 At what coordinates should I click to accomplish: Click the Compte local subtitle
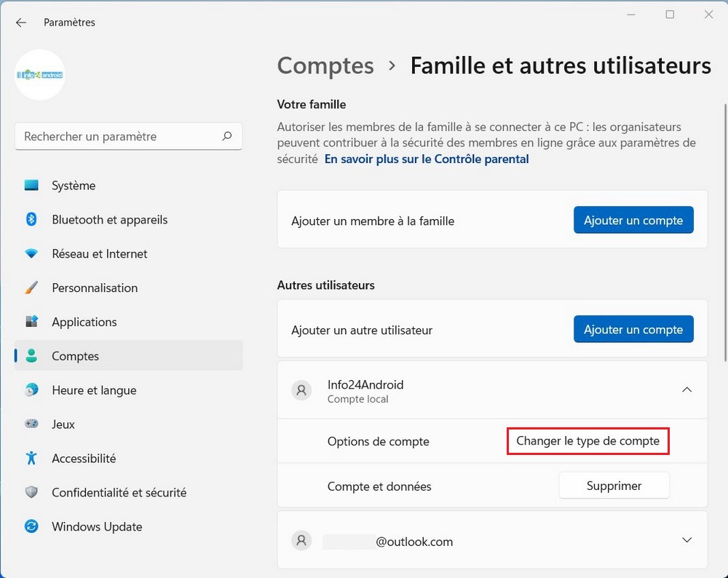coord(357,399)
